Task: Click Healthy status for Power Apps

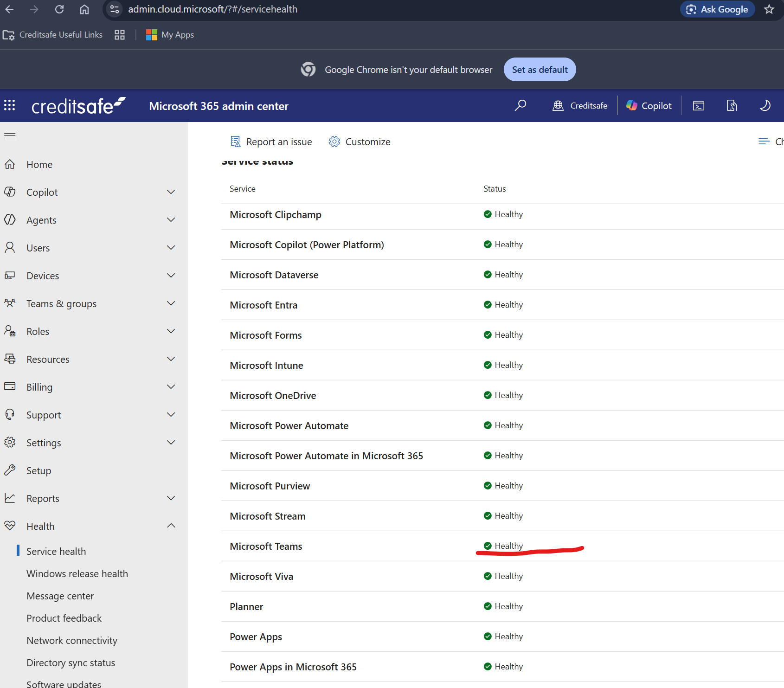Action: [503, 637]
